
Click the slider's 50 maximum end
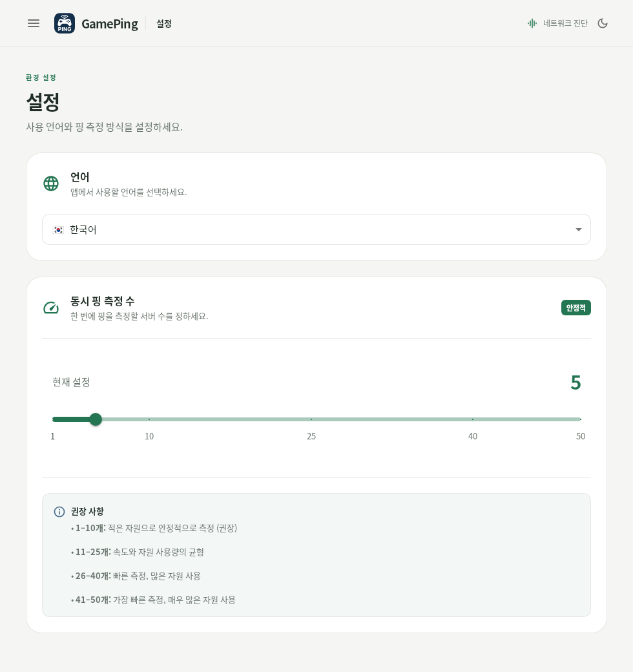coord(580,419)
